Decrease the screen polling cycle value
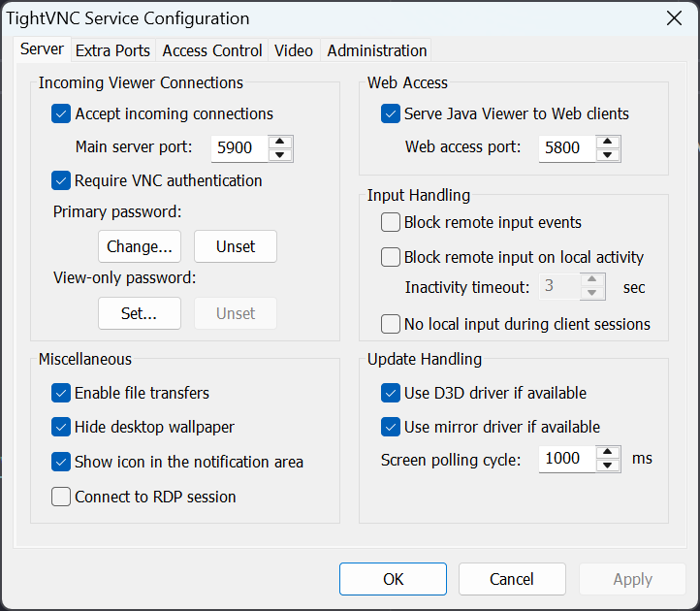The width and height of the screenshot is (700, 611). point(608,465)
